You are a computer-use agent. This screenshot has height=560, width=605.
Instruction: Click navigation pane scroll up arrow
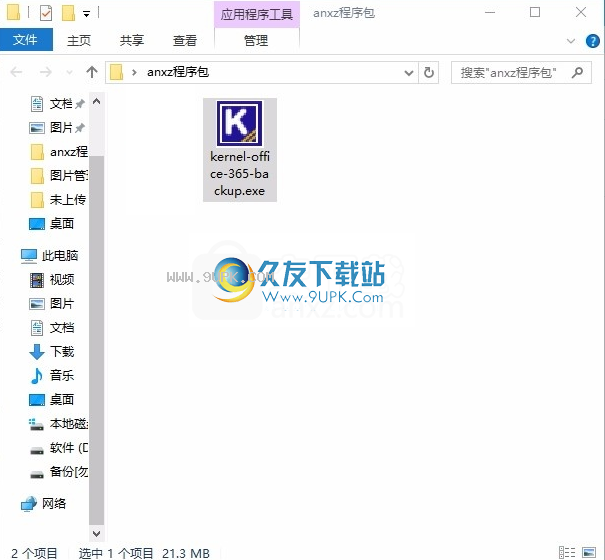pos(96,102)
